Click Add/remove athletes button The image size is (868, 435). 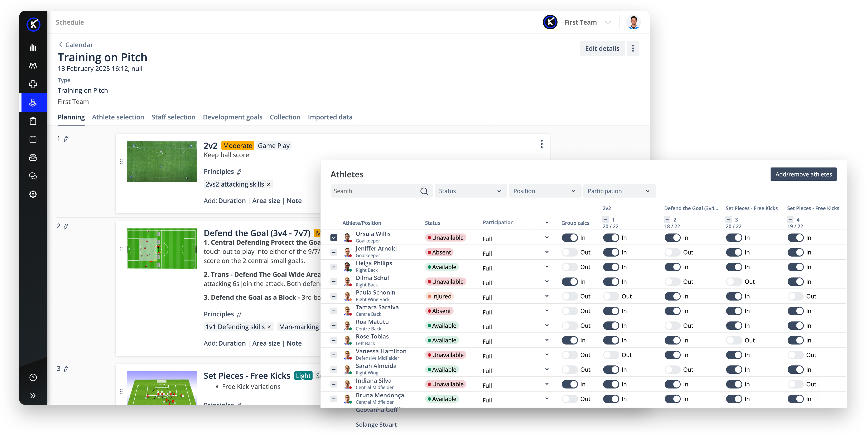(x=803, y=174)
